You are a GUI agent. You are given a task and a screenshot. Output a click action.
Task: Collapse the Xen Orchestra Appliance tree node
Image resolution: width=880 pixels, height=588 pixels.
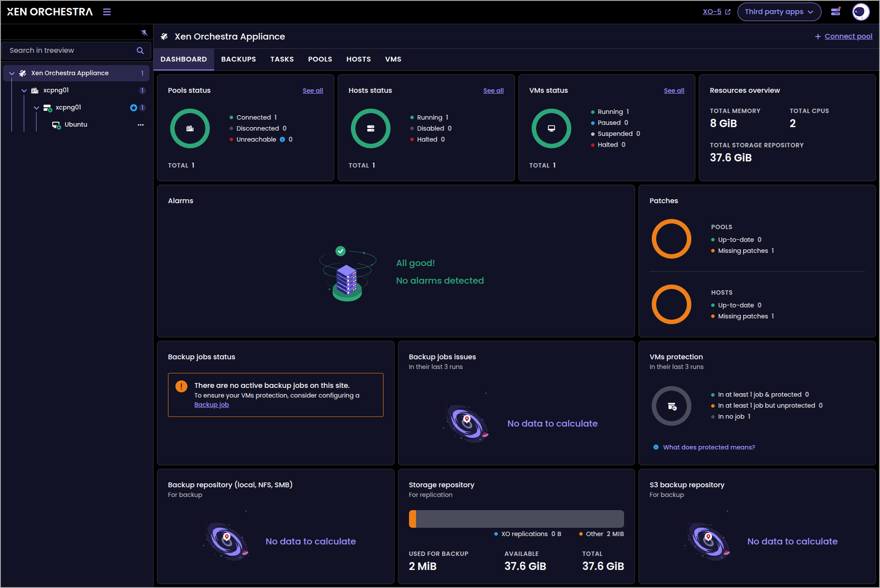[x=12, y=73]
